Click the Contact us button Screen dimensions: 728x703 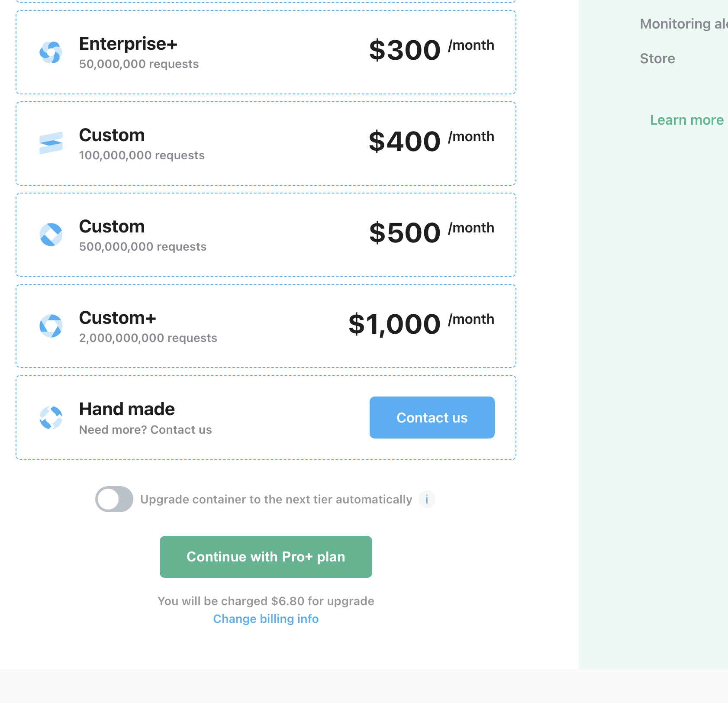(432, 418)
